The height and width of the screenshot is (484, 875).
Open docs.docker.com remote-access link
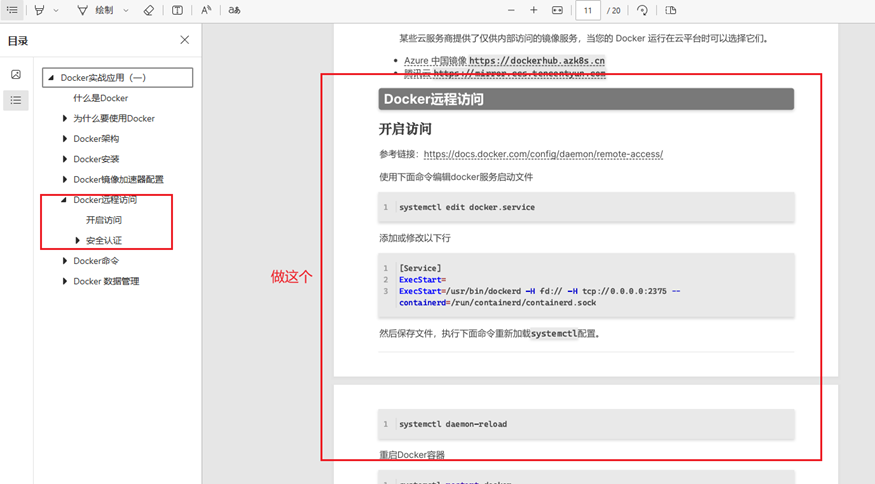pyautogui.click(x=543, y=154)
